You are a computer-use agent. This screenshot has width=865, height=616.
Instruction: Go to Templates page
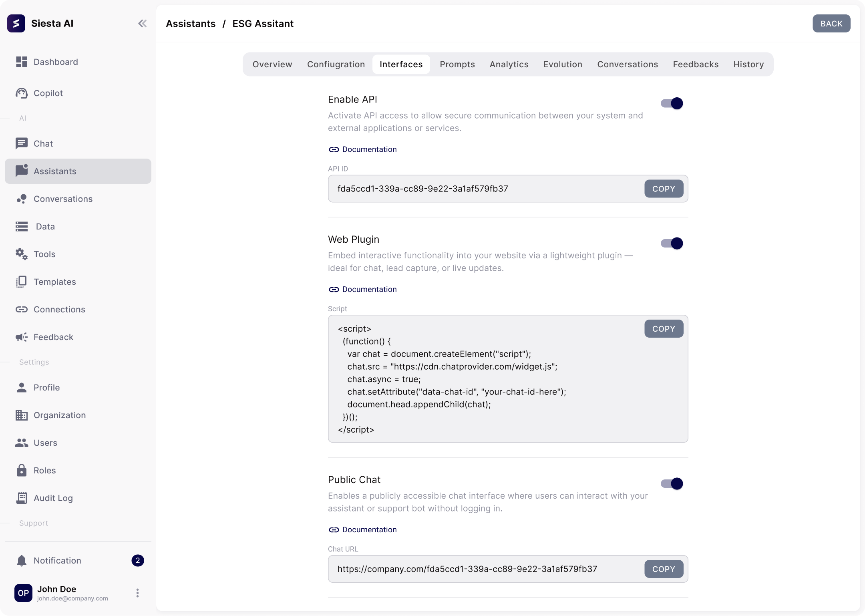click(78, 282)
